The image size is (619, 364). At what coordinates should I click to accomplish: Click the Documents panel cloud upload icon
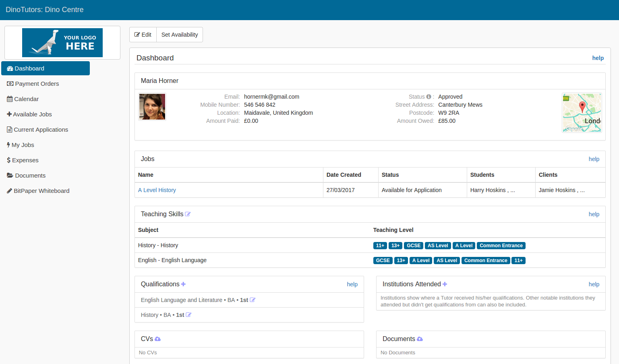(420, 339)
